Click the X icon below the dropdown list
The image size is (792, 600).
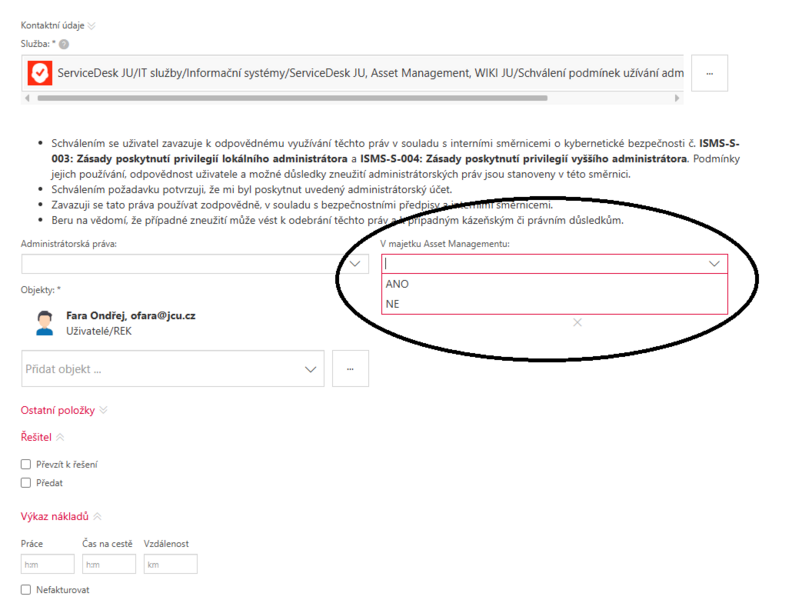[x=577, y=322]
